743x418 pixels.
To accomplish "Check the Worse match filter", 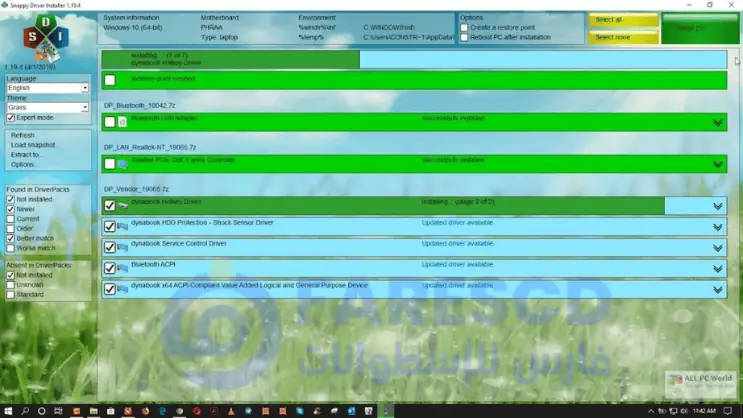I will (10, 248).
